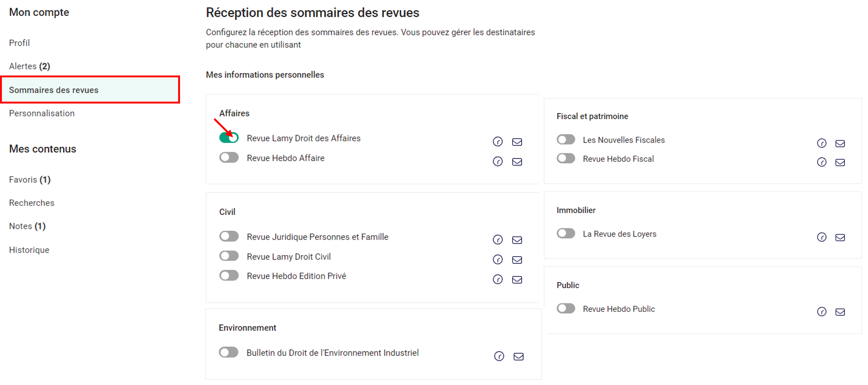This screenshot has height=385, width=868.
Task: Open the info icon for Revue Lamy Droit des Affaires
Action: [498, 142]
